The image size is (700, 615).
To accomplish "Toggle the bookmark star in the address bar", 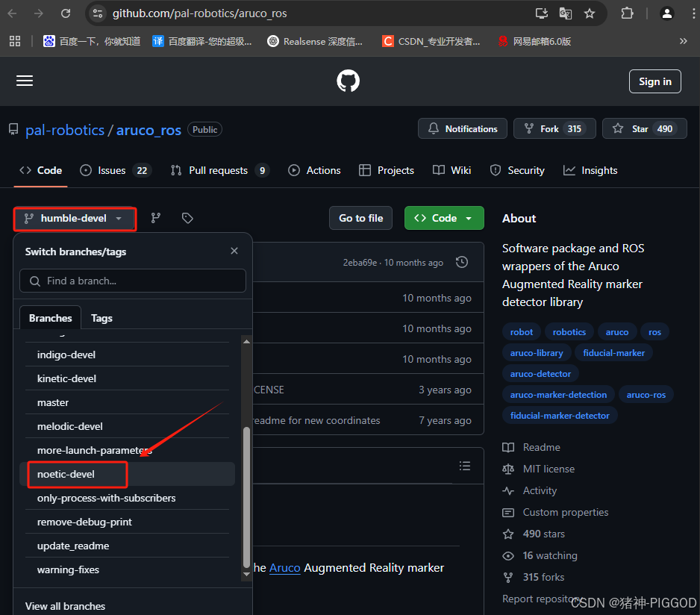I will coord(590,13).
